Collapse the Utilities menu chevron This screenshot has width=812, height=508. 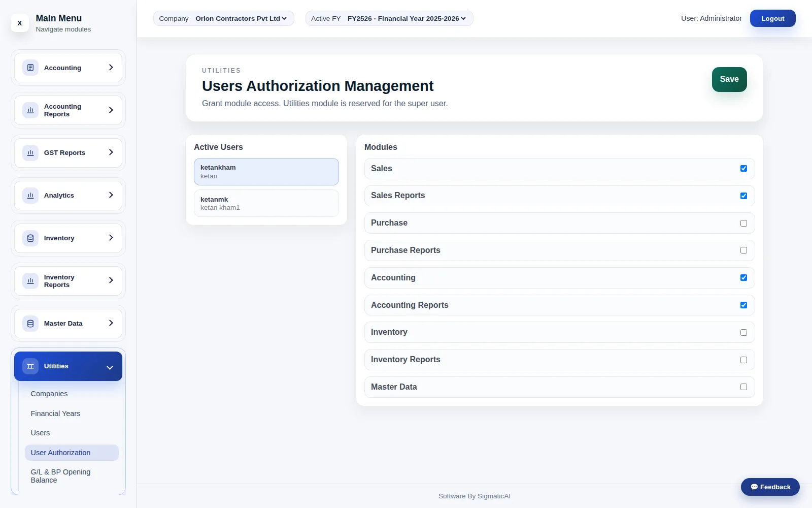tap(110, 367)
